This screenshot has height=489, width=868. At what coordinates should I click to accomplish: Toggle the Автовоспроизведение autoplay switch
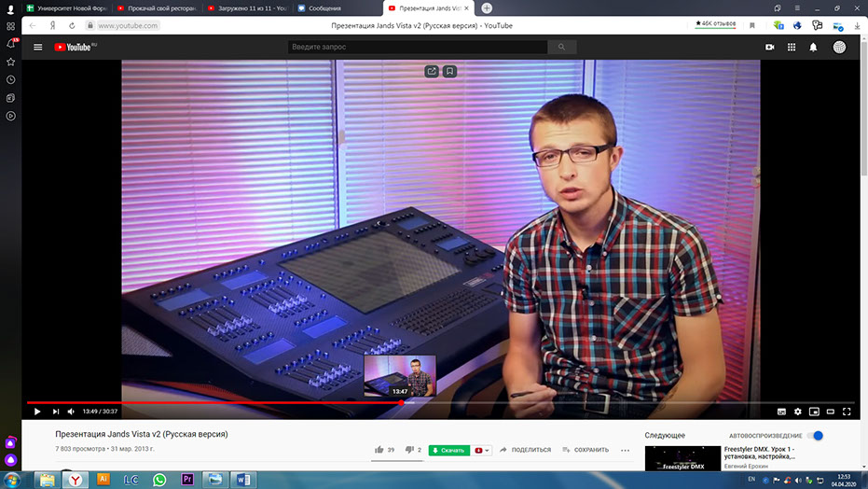(x=815, y=436)
